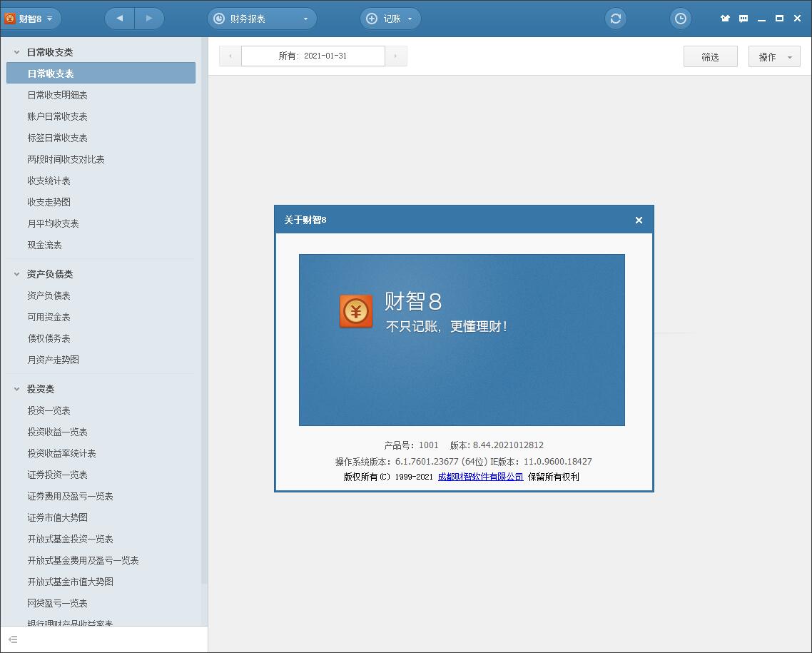Open the 记账 dropdown menu
812x653 pixels.
click(x=390, y=19)
